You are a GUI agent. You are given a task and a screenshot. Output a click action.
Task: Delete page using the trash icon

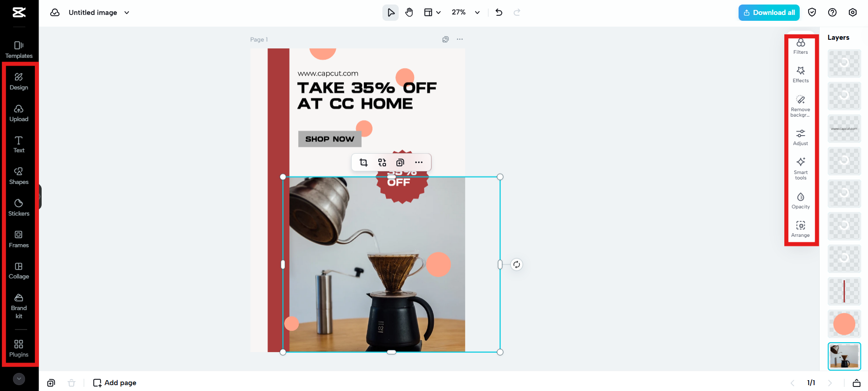pos(72,383)
